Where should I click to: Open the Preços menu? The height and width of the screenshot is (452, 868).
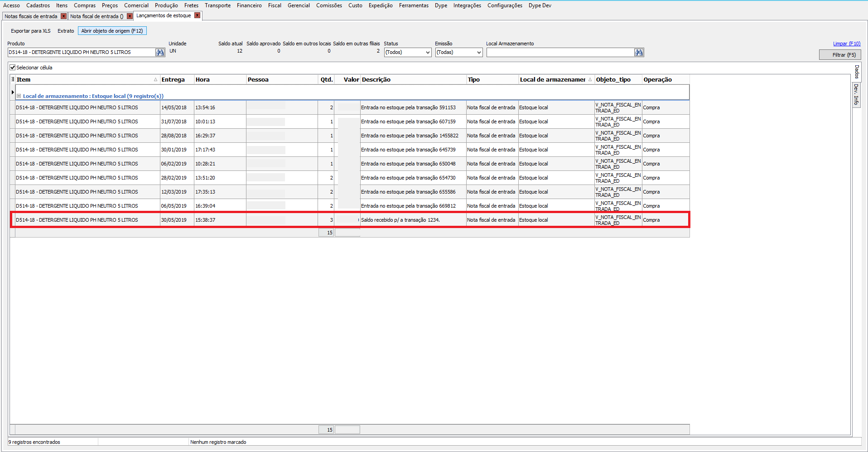[x=110, y=5]
